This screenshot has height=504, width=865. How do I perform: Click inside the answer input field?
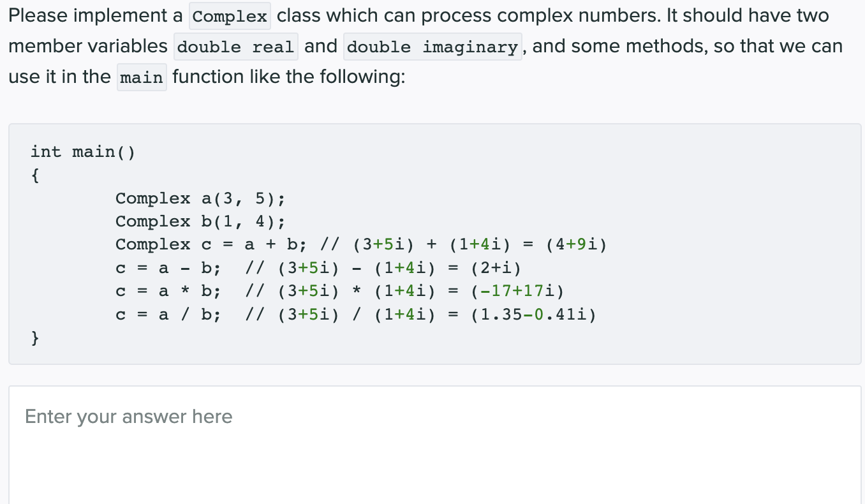click(432, 440)
